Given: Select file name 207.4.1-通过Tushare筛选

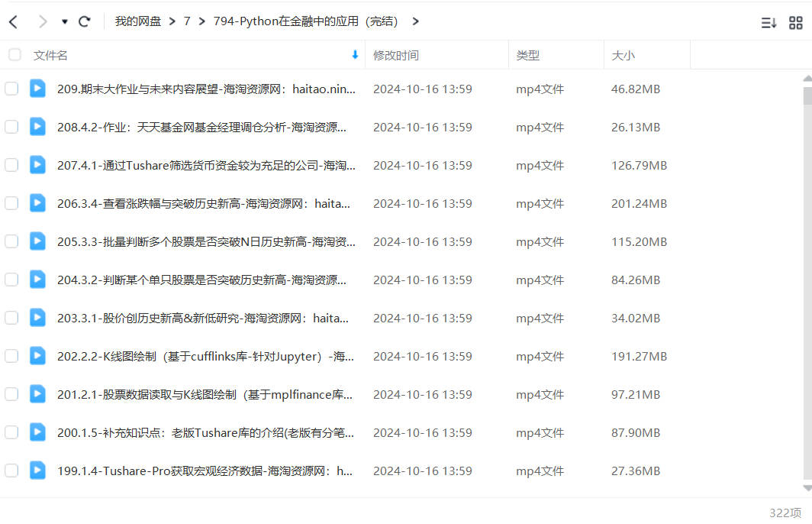Looking at the screenshot, I should tap(206, 166).
